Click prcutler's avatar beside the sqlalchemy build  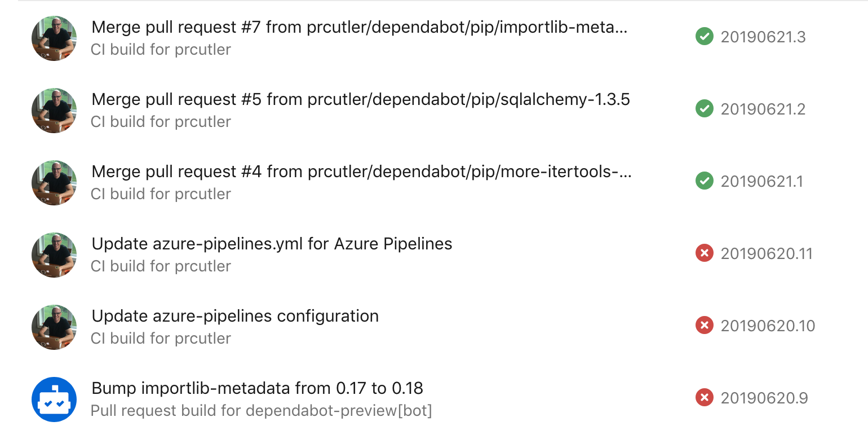54,111
